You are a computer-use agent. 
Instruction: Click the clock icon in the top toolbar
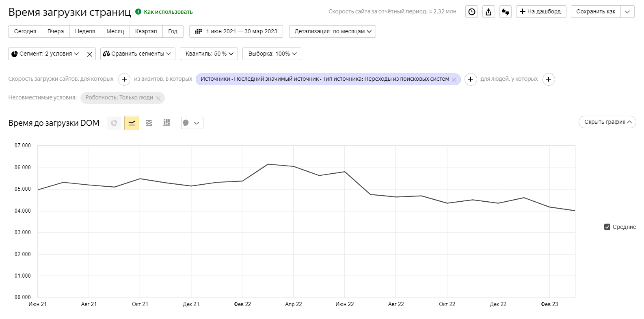click(x=471, y=12)
